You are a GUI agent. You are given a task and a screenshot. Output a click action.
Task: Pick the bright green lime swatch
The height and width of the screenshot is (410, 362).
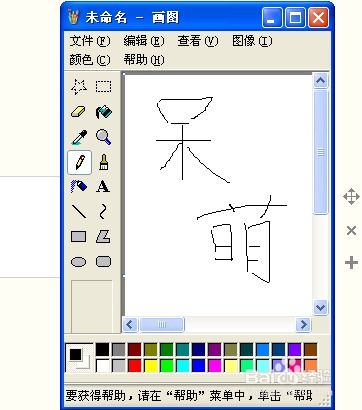166,366
